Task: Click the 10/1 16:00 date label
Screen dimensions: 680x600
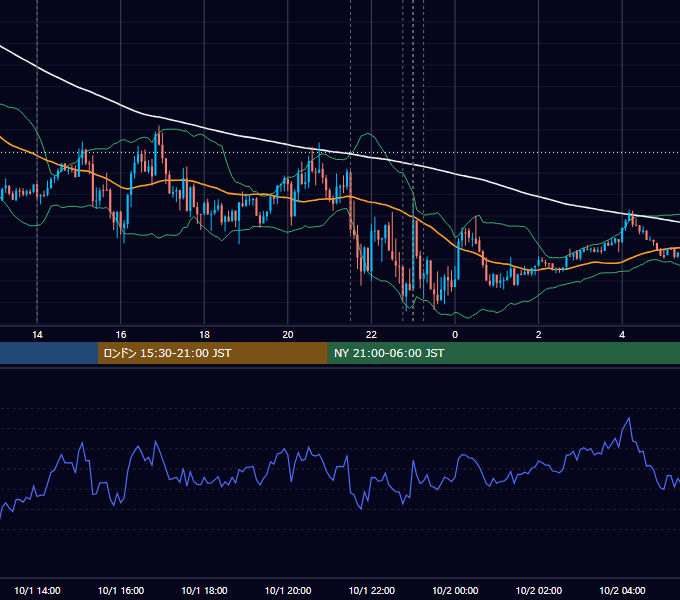Action: (121, 590)
